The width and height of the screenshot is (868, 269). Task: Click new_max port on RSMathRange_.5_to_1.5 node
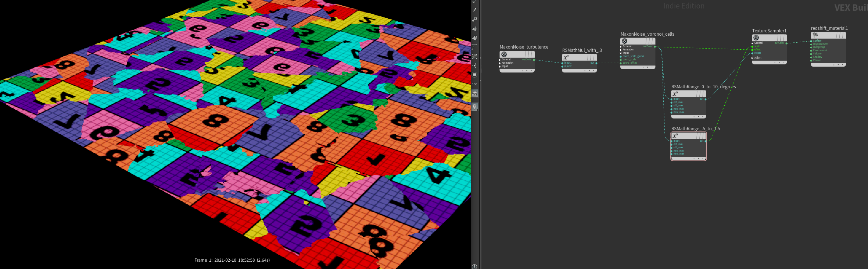click(672, 154)
